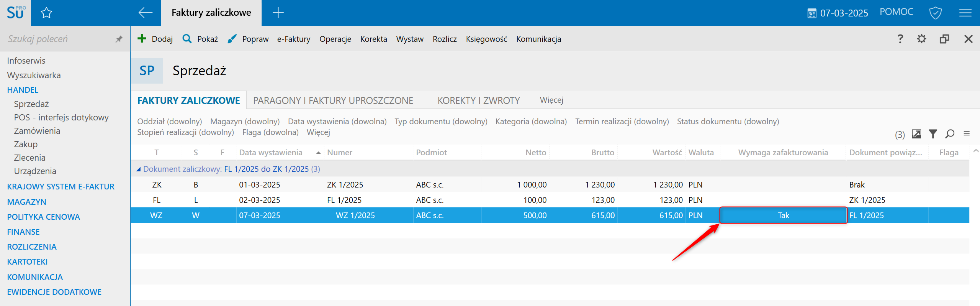Click the POMOC link
The image size is (980, 306).
click(896, 12)
